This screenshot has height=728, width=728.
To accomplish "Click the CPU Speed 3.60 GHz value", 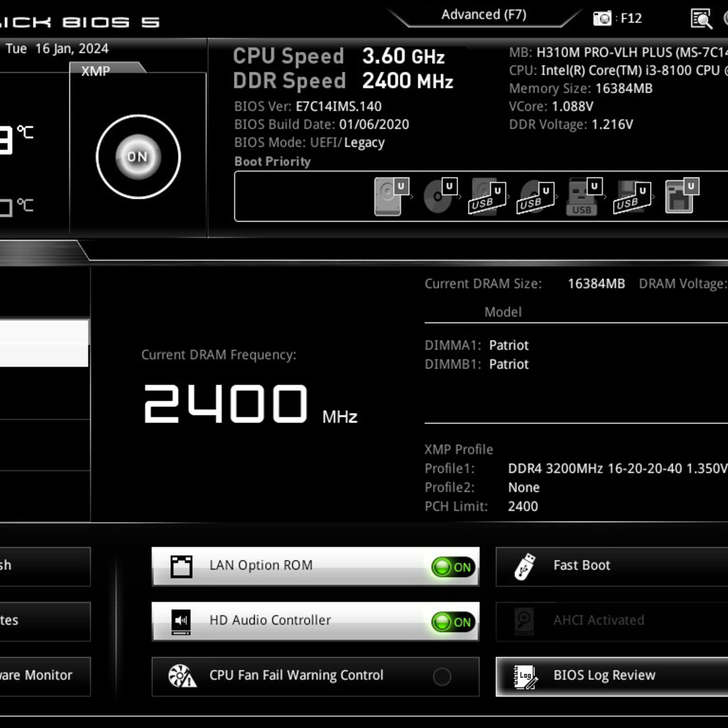I will click(403, 56).
